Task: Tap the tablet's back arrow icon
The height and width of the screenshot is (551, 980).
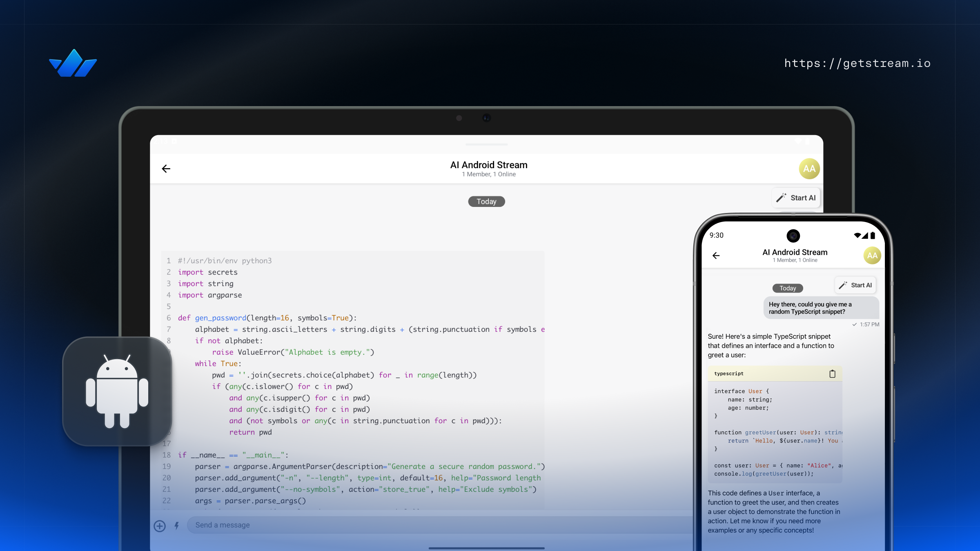Action: [166, 169]
